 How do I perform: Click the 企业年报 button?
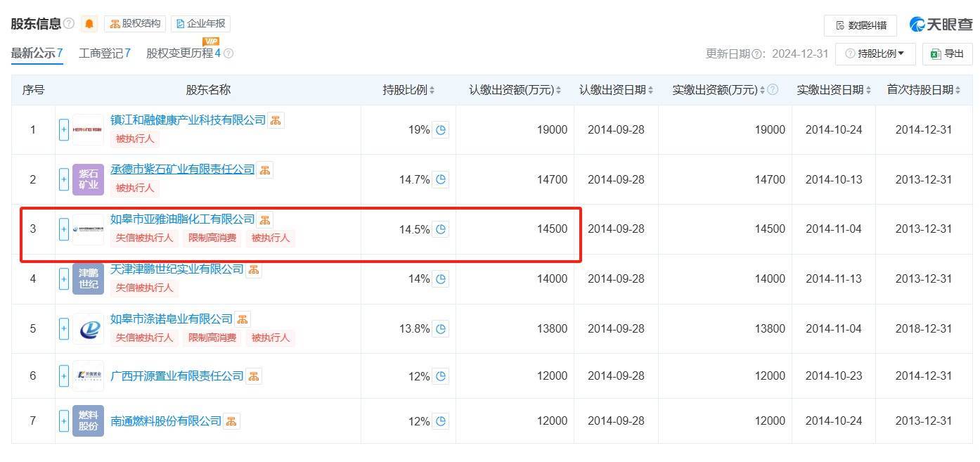click(x=200, y=24)
